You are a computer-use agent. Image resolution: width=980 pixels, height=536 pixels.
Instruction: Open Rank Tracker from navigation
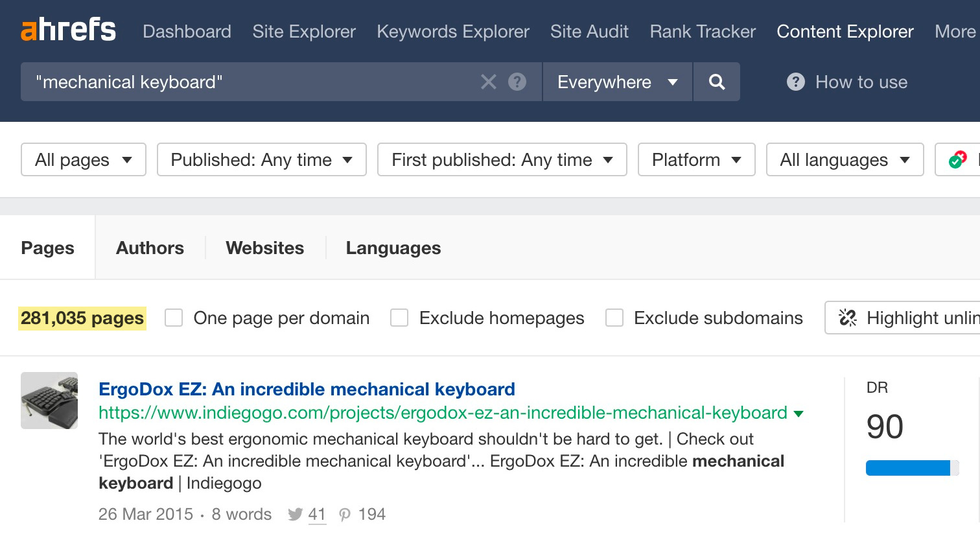point(703,31)
